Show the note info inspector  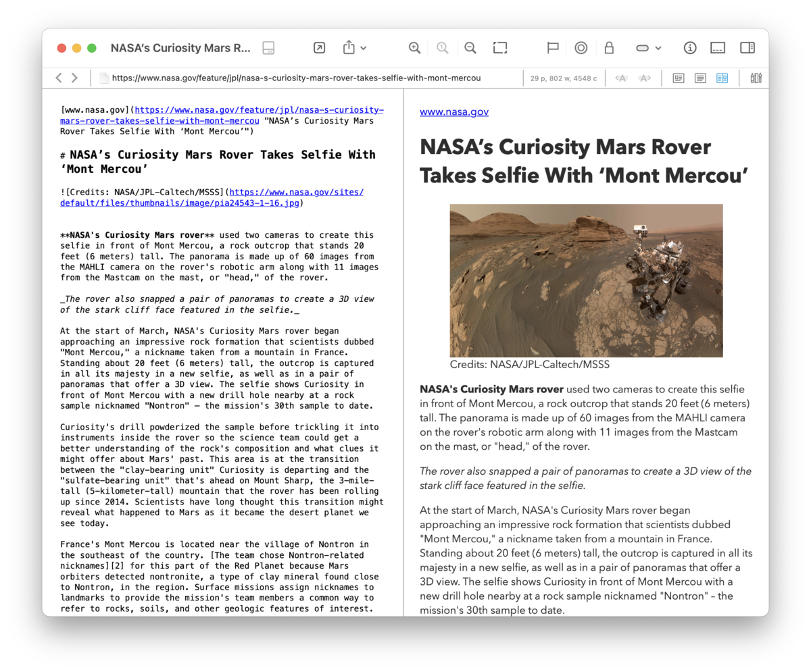pyautogui.click(x=690, y=48)
